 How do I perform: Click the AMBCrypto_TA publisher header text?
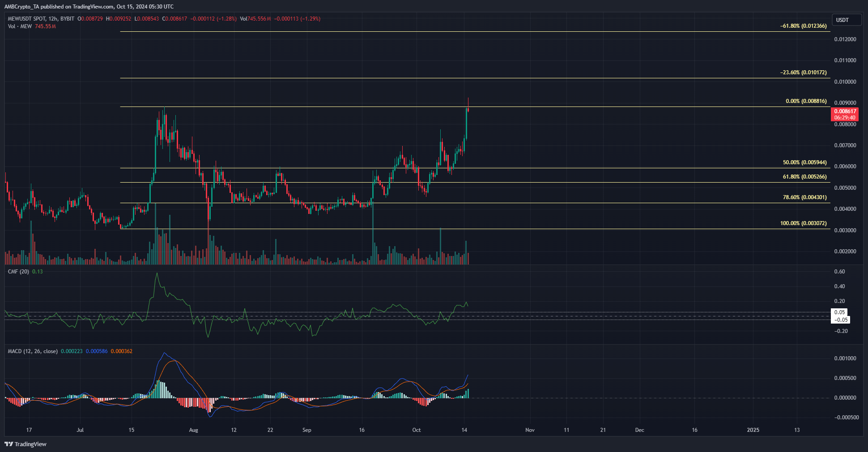tap(89, 7)
